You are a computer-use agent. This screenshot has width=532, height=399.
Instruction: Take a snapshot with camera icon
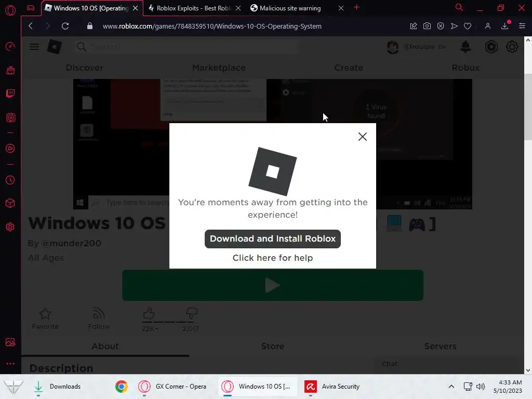tap(427, 26)
